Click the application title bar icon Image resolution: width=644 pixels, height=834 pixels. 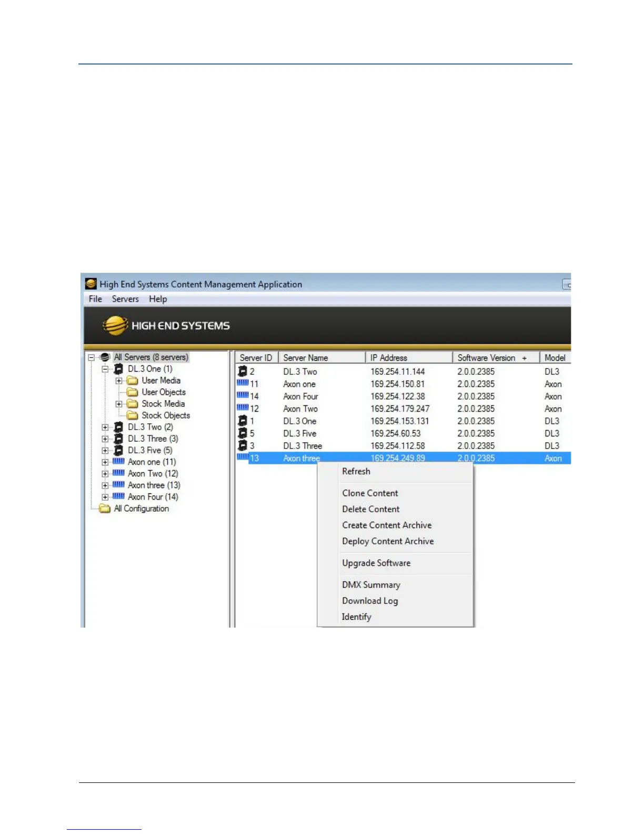91,284
